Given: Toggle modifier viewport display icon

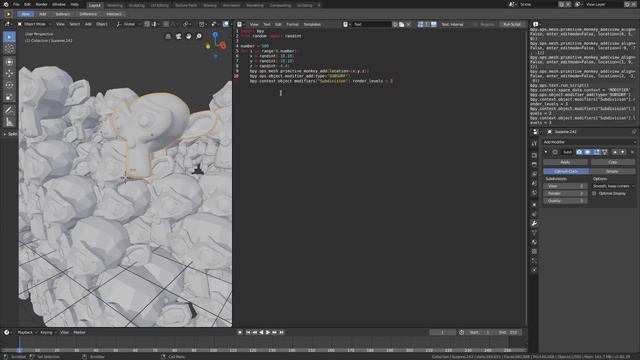Looking at the screenshot, I should (x=588, y=152).
